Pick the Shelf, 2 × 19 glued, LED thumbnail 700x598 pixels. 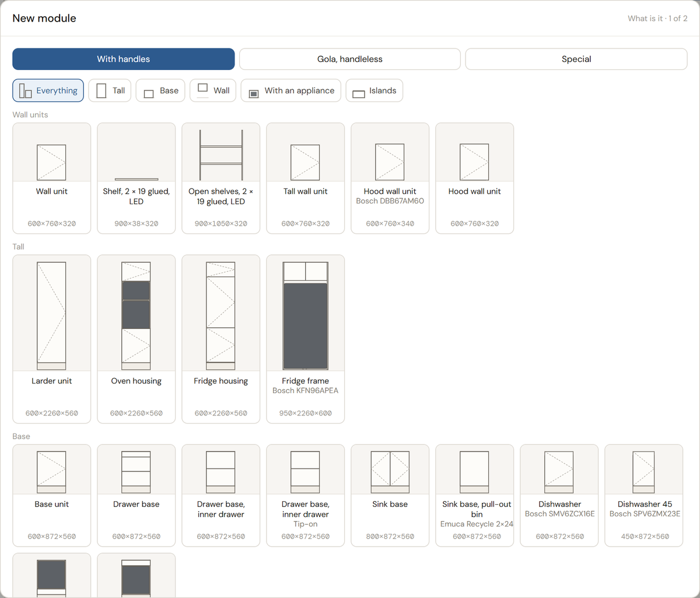136,179
